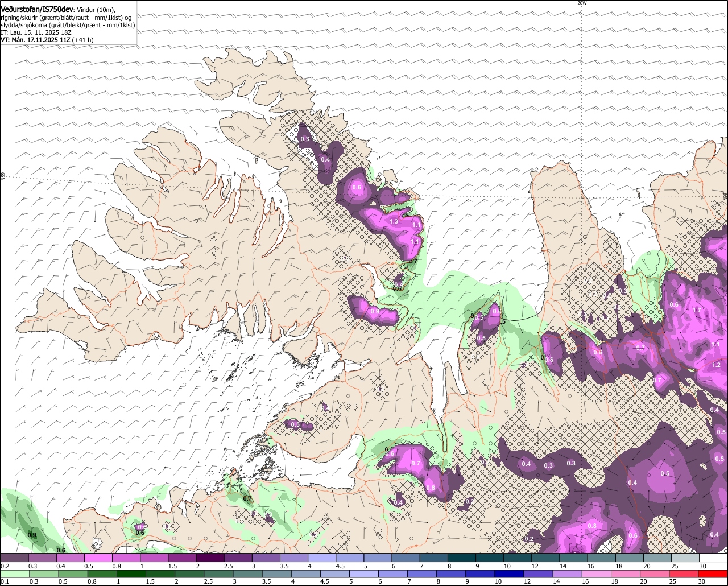Click the 1.7 precipitation value on map
Screen dimensions: 728x586
pos(697,310)
